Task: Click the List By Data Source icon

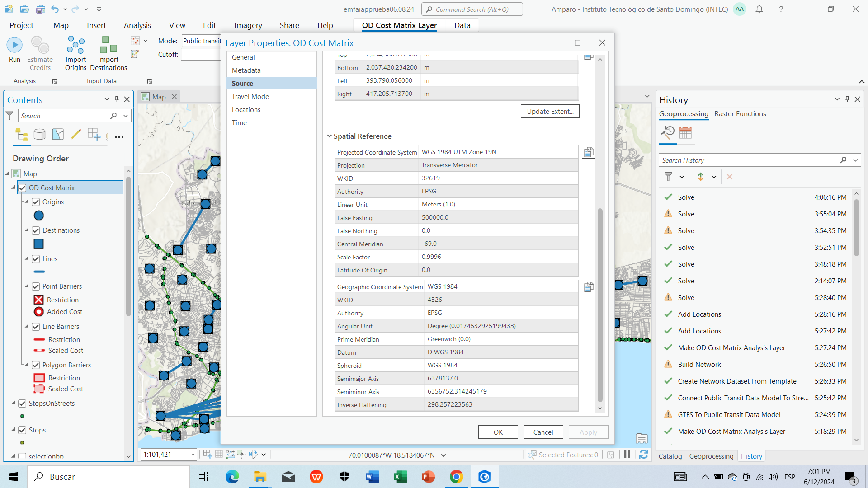Action: 40,134
